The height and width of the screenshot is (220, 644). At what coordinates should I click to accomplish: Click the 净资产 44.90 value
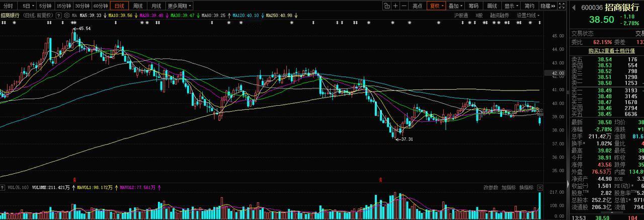pyautogui.click(x=604, y=179)
